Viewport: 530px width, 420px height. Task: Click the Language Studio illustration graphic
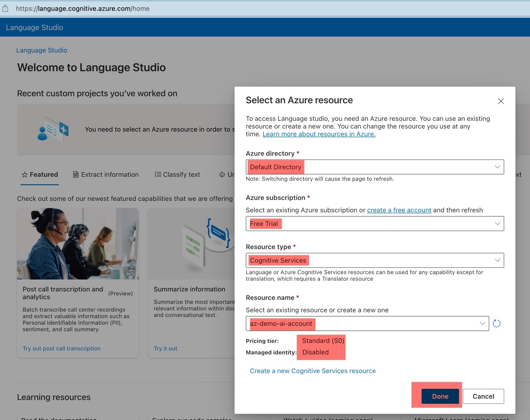(53, 129)
